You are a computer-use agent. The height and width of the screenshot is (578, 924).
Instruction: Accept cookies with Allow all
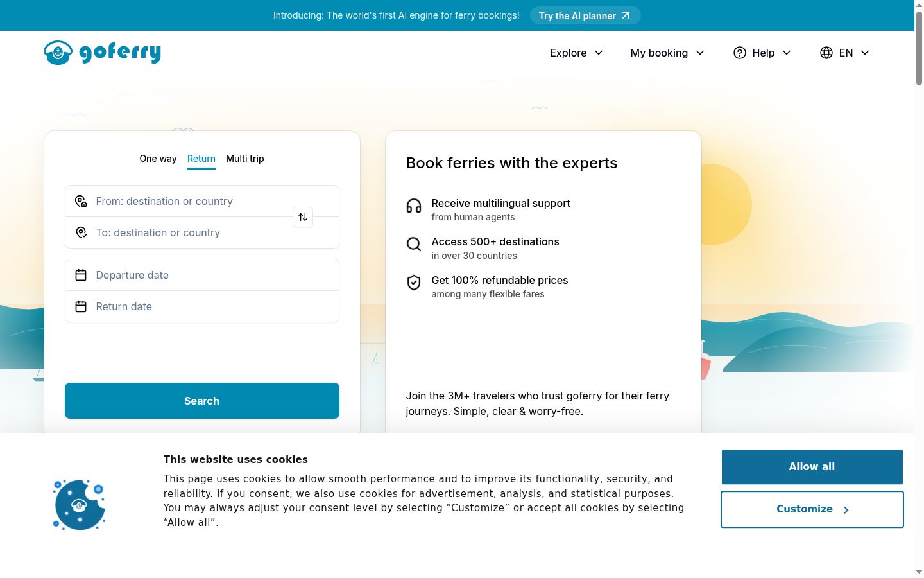pyautogui.click(x=812, y=467)
